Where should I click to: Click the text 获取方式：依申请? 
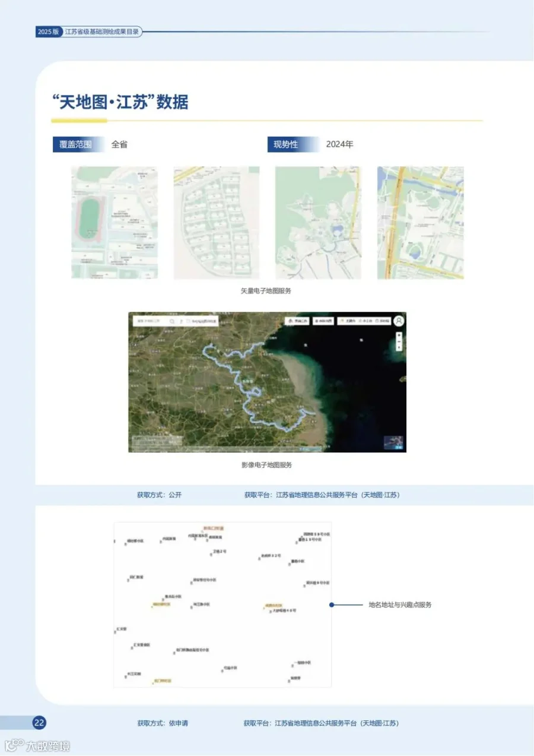[x=163, y=723]
